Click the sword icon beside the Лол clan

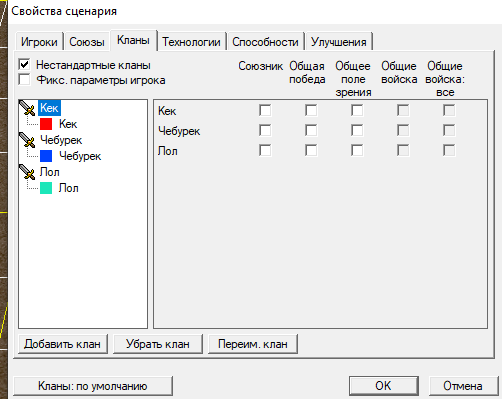coord(27,172)
